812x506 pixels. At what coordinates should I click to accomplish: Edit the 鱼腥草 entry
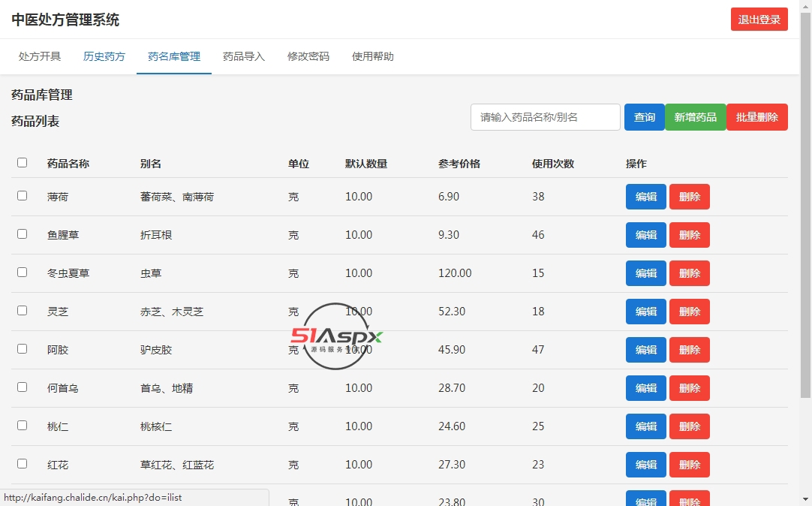pyautogui.click(x=645, y=235)
